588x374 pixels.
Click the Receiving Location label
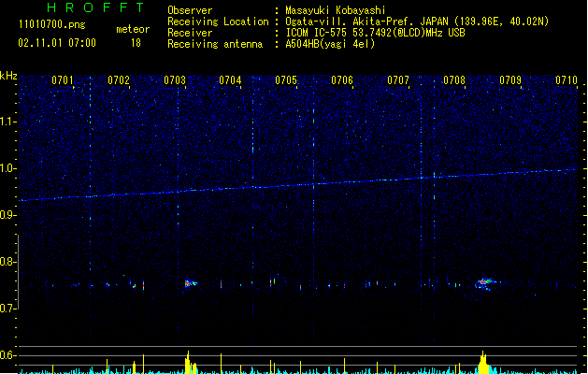click(218, 22)
